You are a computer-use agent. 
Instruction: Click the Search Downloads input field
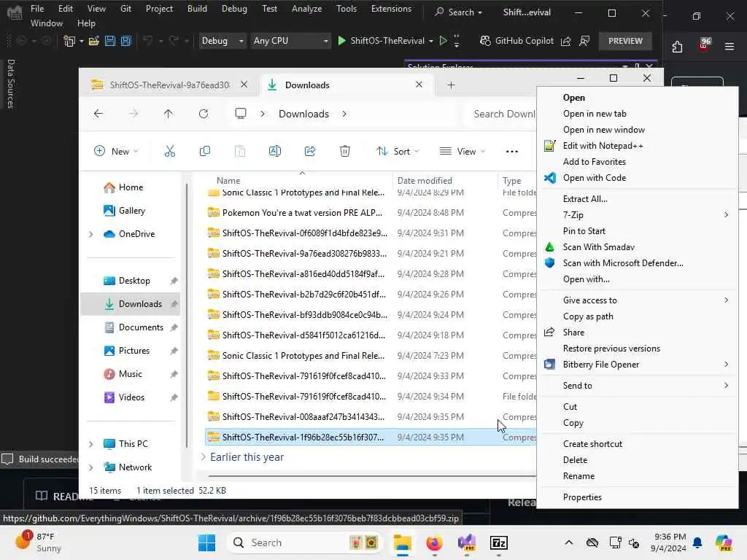(x=500, y=114)
